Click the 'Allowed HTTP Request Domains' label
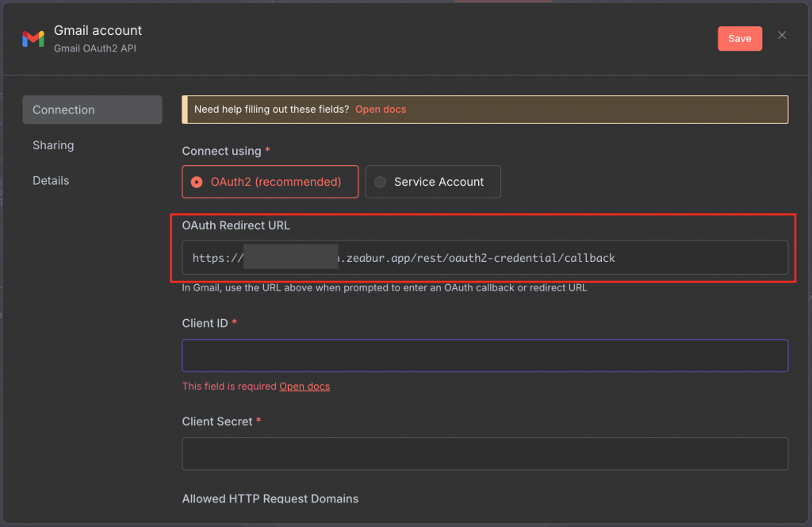 click(x=270, y=498)
